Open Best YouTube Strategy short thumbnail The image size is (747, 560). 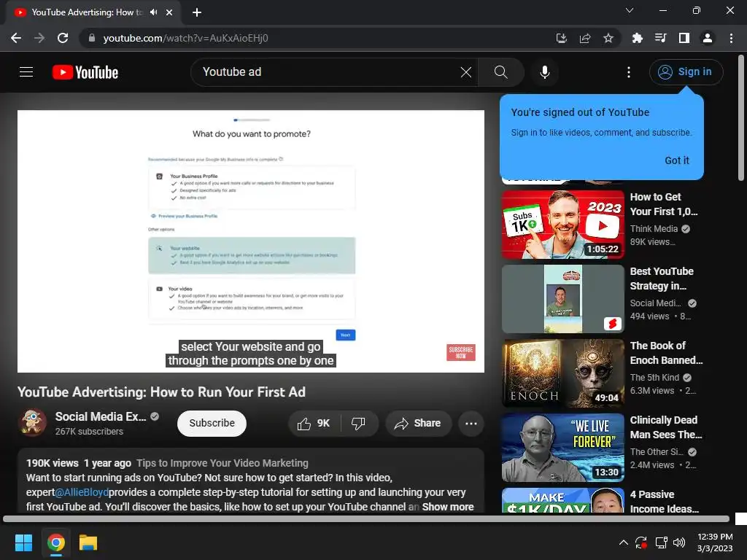(x=562, y=299)
